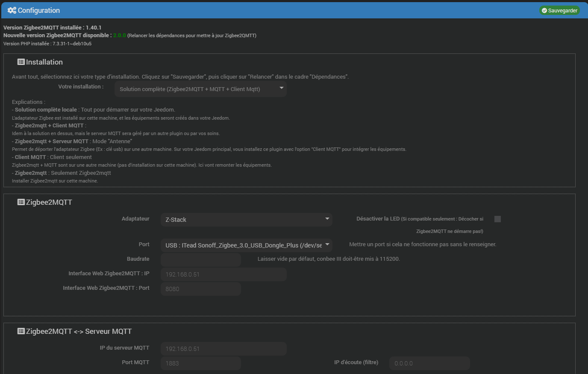Click the Zigbee2mqtt + Serveur MQTT explanation
This screenshot has width=588, height=374.
pos(72,141)
